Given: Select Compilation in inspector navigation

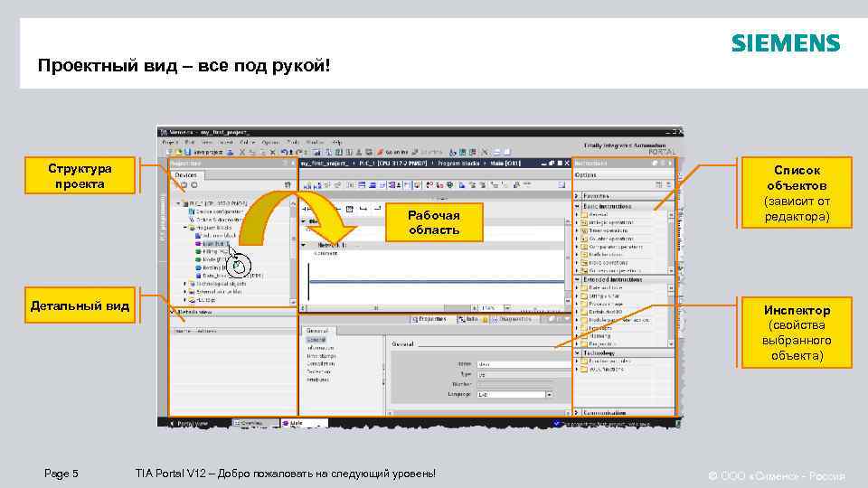Looking at the screenshot, I should (320, 363).
